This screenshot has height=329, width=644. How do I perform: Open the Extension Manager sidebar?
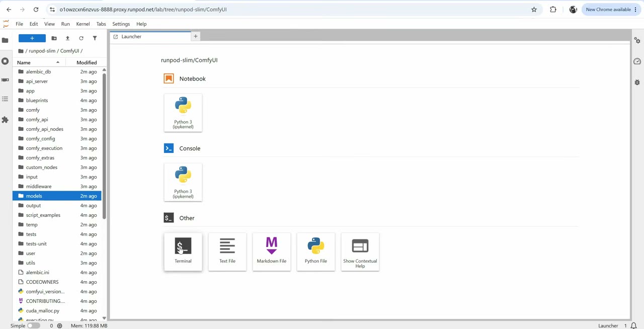coord(5,120)
